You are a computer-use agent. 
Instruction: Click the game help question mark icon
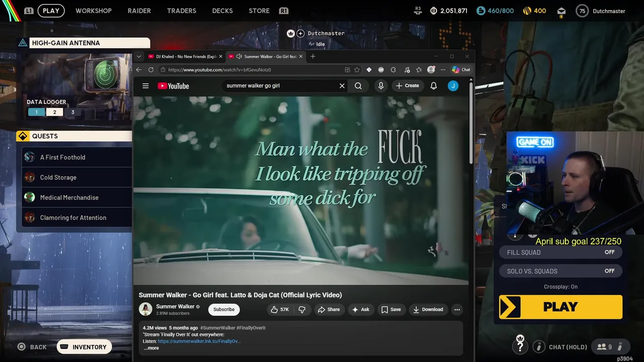coord(520,346)
